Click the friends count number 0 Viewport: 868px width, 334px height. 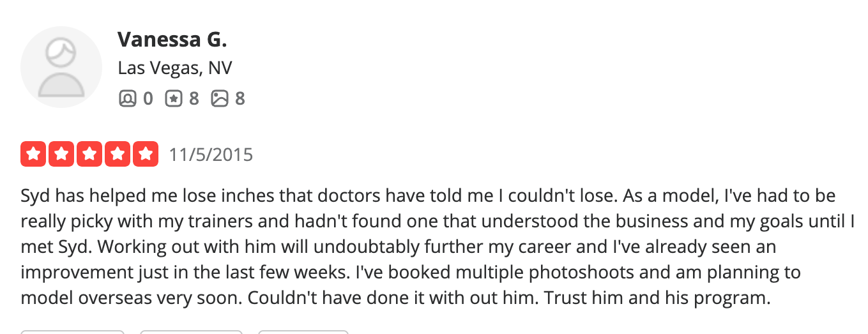click(x=148, y=98)
